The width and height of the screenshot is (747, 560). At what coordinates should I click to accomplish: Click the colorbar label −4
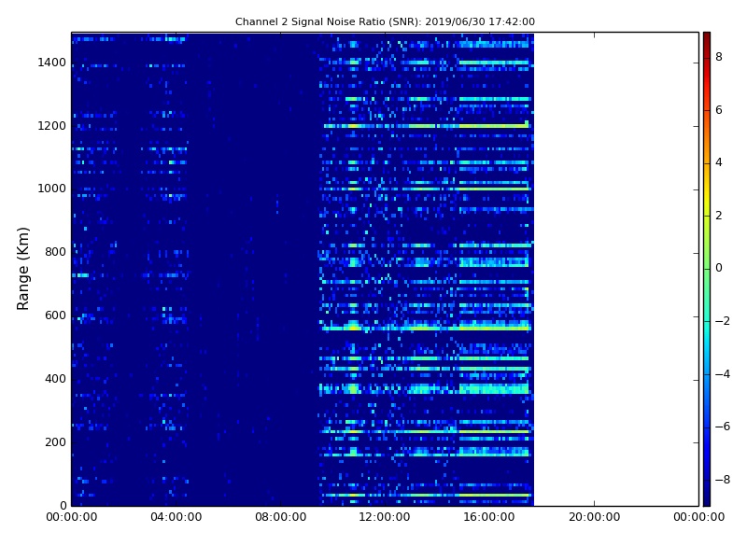[x=722, y=374]
